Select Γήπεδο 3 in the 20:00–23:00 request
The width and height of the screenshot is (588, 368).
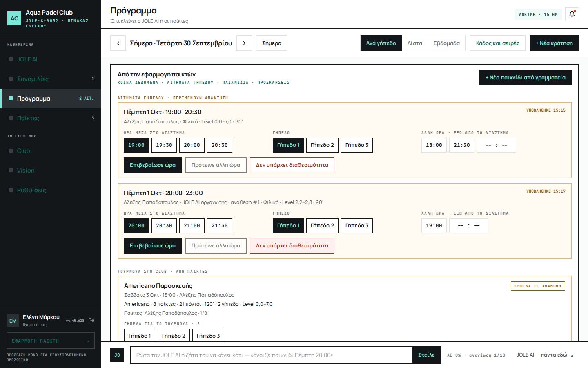[357, 226]
